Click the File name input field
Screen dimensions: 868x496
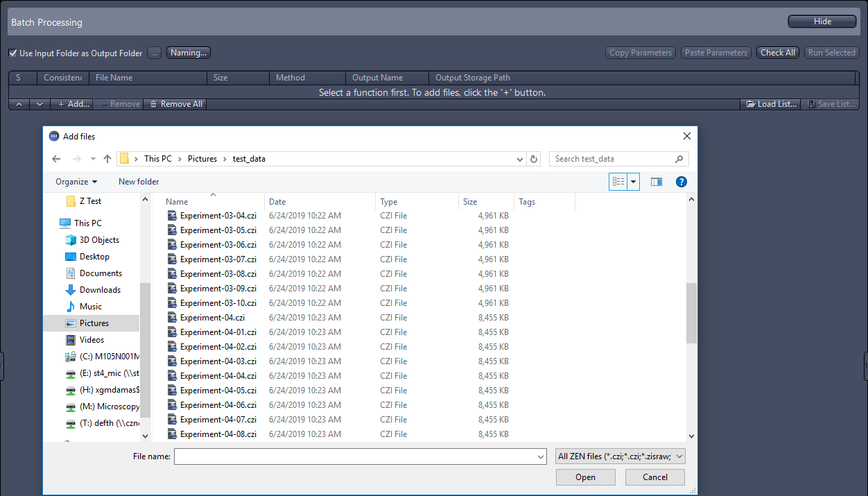click(x=355, y=456)
